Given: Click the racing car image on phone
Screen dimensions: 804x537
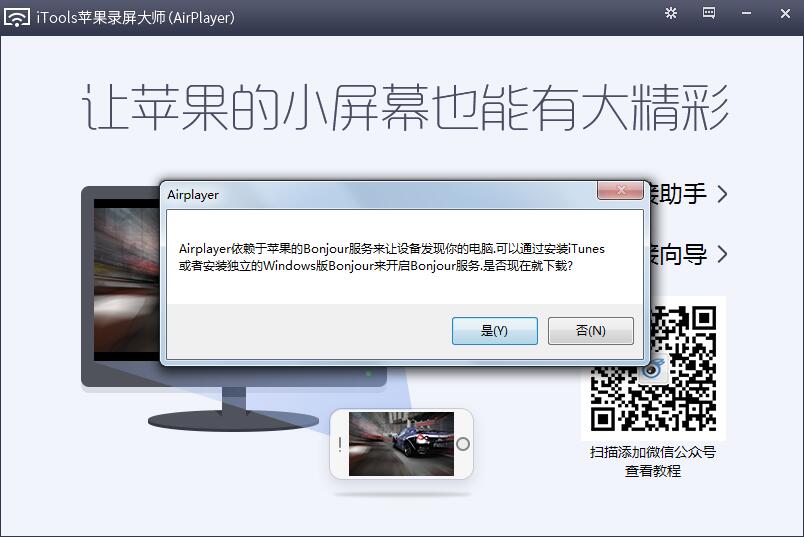Looking at the screenshot, I should tap(400, 444).
